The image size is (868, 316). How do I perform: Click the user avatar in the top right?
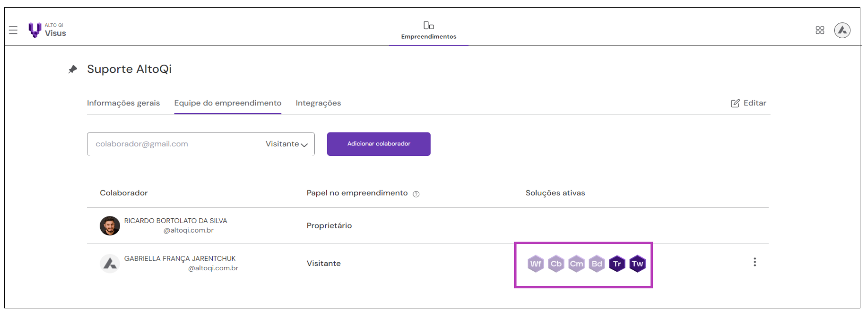(842, 30)
